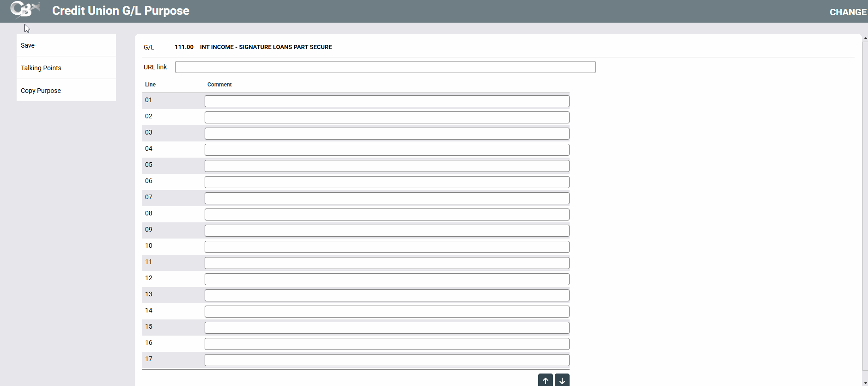This screenshot has width=868, height=386.
Task: Click the comment field for line 10
Action: pos(387,247)
